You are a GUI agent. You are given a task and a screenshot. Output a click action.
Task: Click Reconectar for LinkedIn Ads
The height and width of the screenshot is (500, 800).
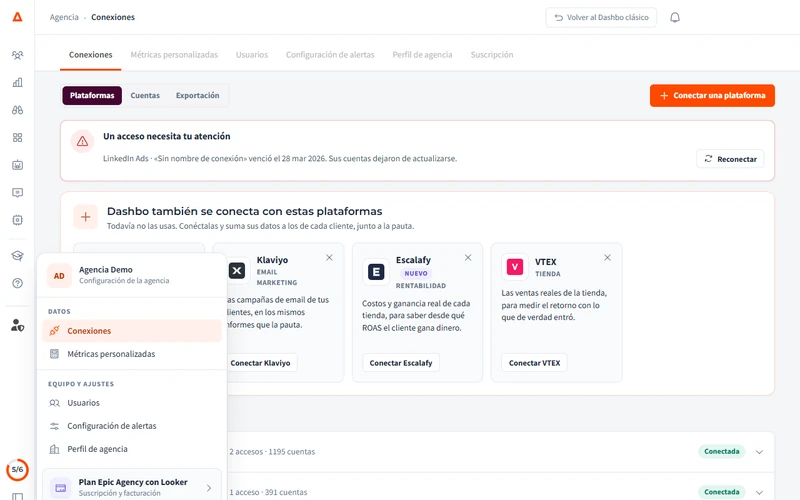[730, 159]
